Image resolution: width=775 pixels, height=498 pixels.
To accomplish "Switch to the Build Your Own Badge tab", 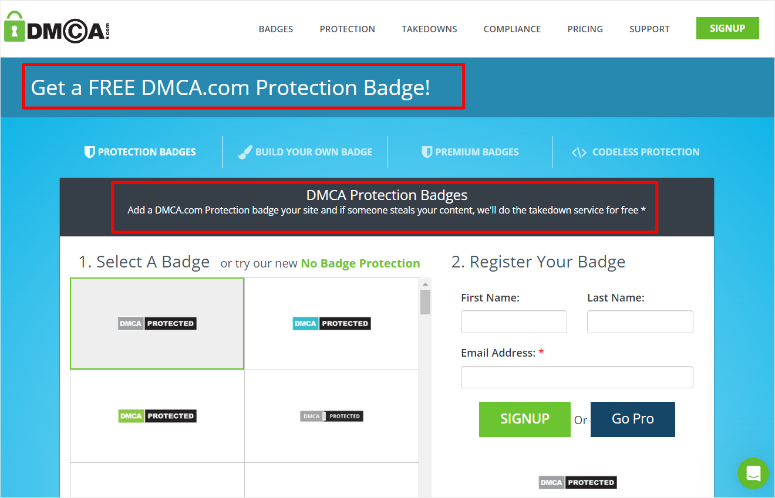I will point(305,152).
